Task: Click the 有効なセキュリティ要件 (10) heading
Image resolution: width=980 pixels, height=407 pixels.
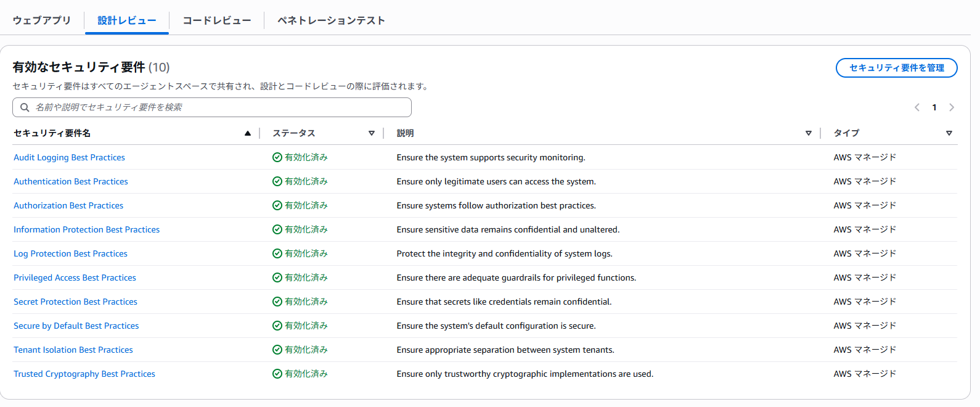Action: [91, 67]
